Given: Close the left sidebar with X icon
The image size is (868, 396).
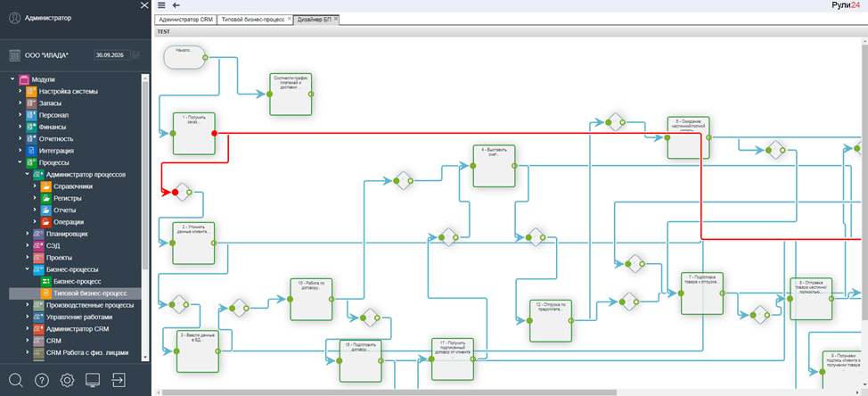Looking at the screenshot, I should (x=144, y=5).
